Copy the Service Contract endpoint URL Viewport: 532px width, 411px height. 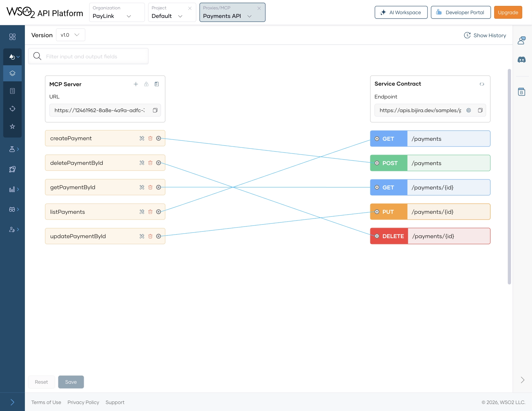click(480, 110)
